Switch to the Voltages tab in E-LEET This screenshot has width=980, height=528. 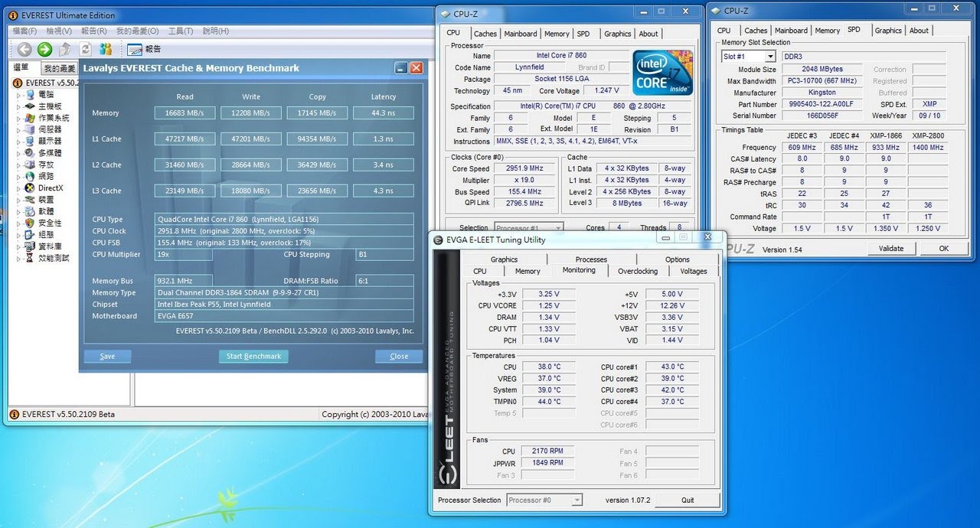point(694,271)
